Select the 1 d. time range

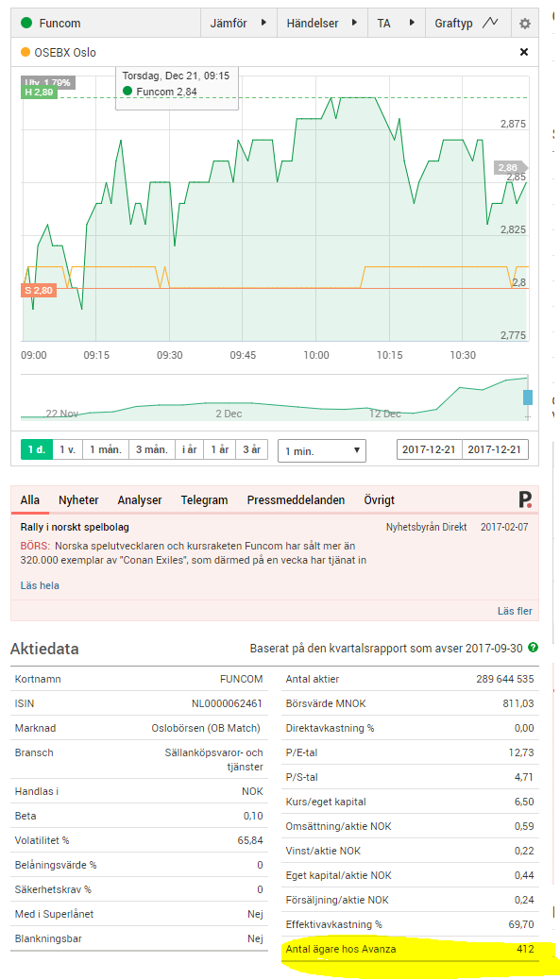[x=36, y=449]
